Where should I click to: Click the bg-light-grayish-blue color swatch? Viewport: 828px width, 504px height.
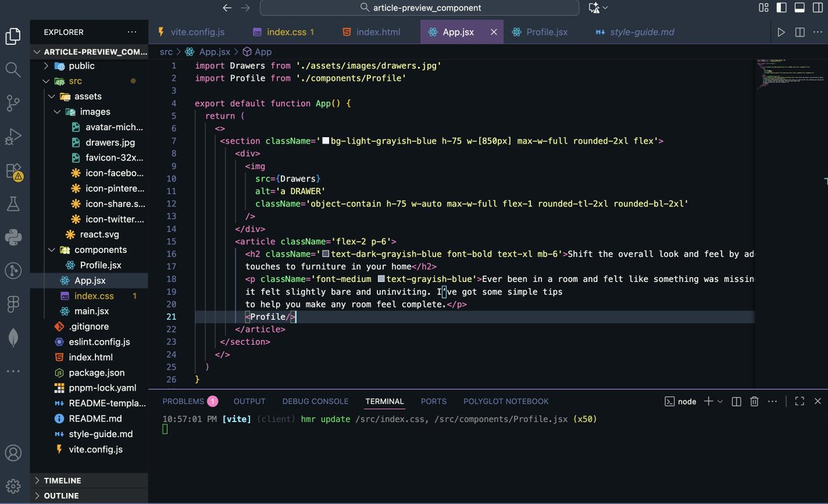[x=326, y=141]
